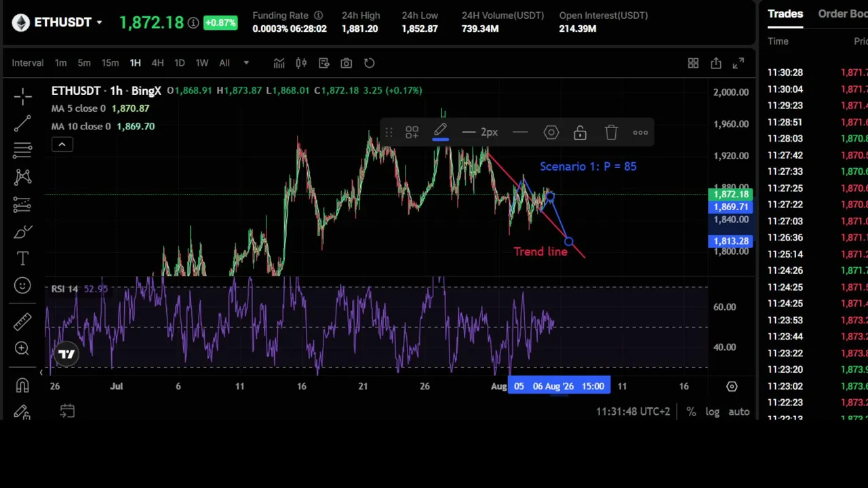Toggle the lock all drawings pencil icon
868x488 pixels.
pos(22,411)
